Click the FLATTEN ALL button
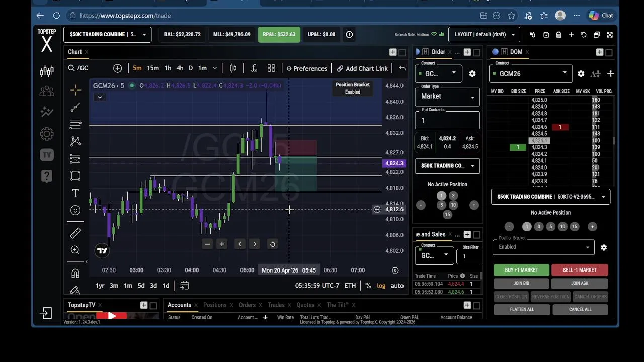This screenshot has height=362, width=644. (522, 310)
